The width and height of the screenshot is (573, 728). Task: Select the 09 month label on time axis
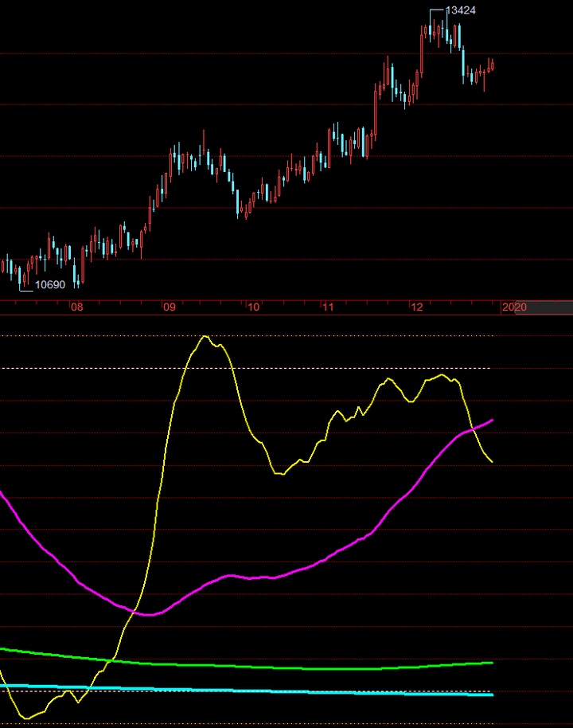click(x=170, y=307)
